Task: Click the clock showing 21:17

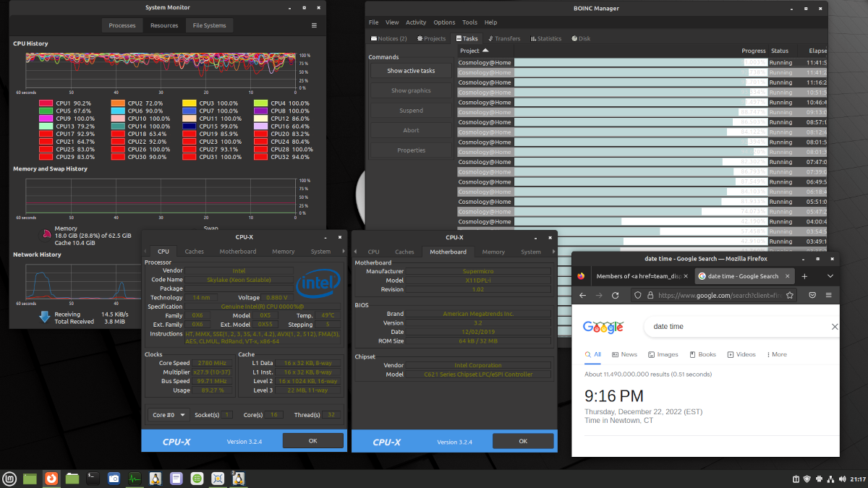Action: point(858,479)
